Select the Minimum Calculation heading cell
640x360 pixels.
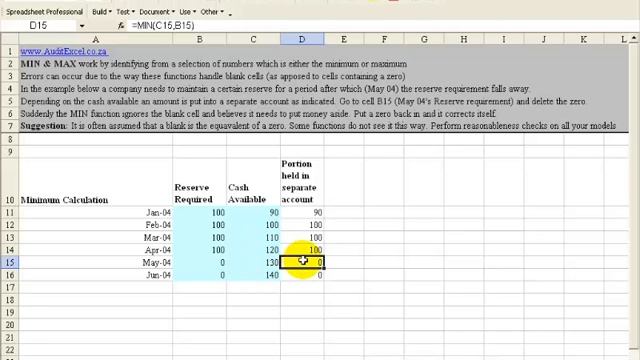click(96, 182)
